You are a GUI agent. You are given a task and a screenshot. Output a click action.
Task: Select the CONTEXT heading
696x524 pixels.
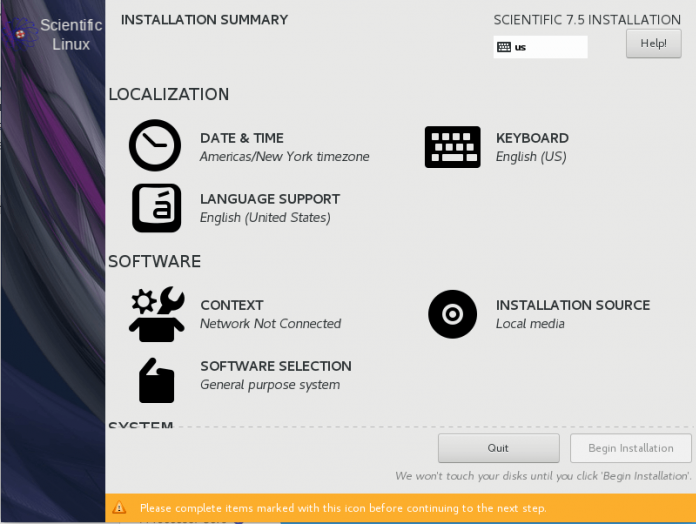pos(232,305)
